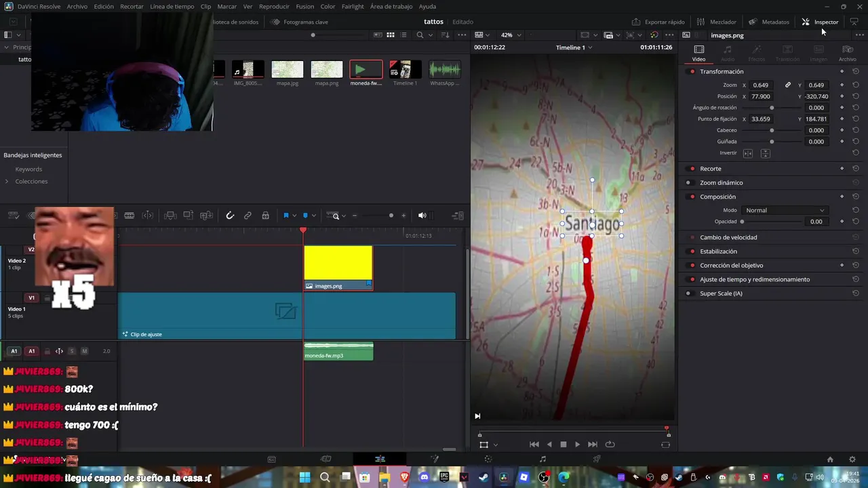The width and height of the screenshot is (868, 488).
Task: Select the images.png clip on Video 2
Action: [x=338, y=268]
